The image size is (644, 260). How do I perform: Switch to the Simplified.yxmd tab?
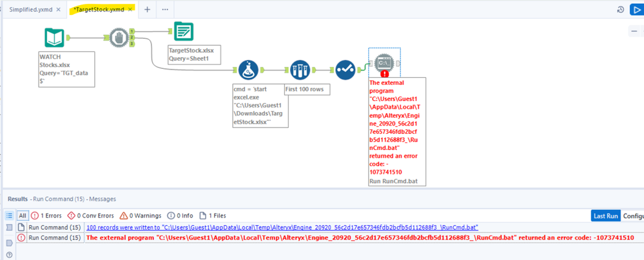click(x=31, y=10)
